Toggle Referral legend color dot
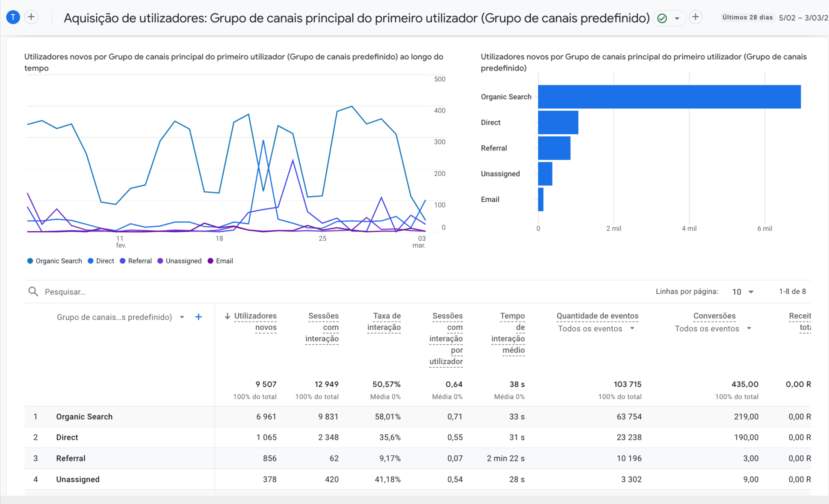The image size is (829, 504). [123, 261]
